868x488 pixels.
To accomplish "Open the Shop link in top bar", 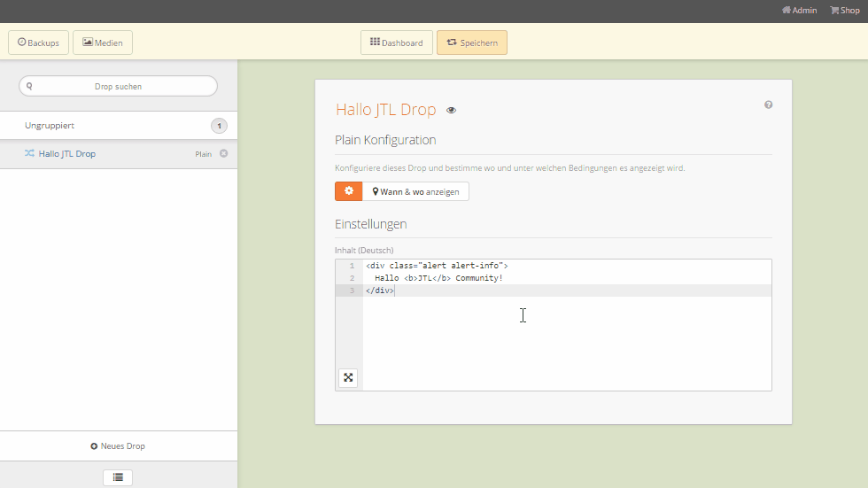I will tap(844, 11).
